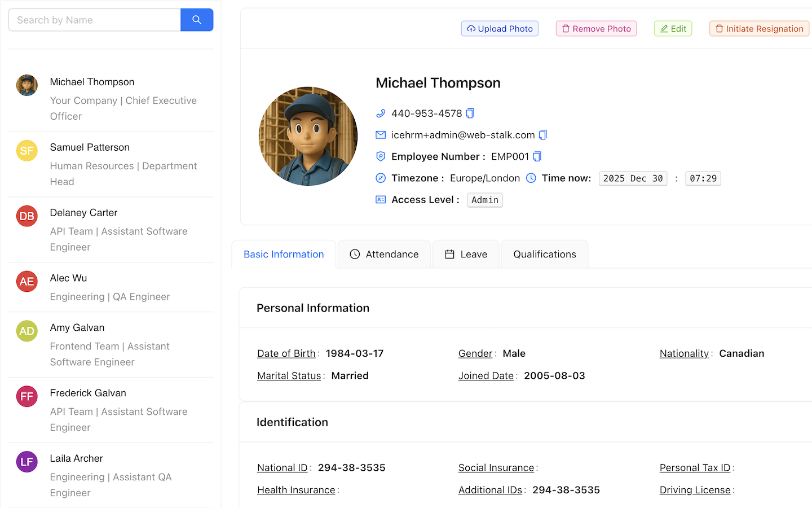Viewport: 812px width, 508px height.
Task: Click the Edit button
Action: pyautogui.click(x=673, y=28)
